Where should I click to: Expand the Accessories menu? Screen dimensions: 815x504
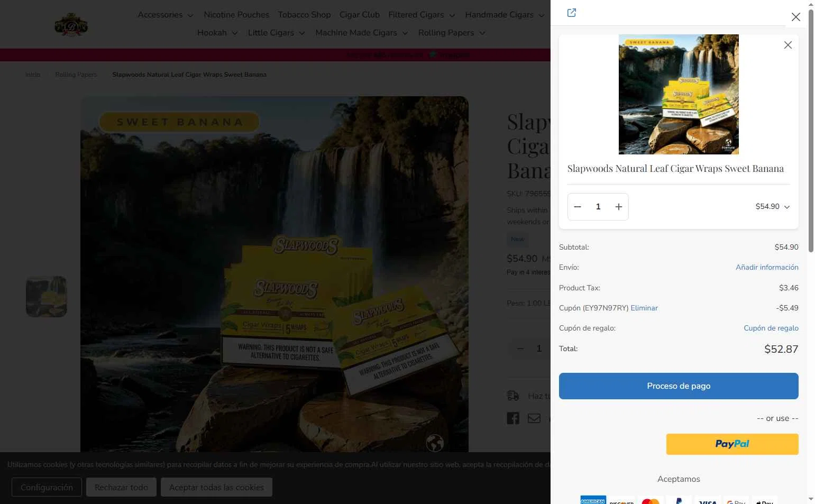[166, 15]
